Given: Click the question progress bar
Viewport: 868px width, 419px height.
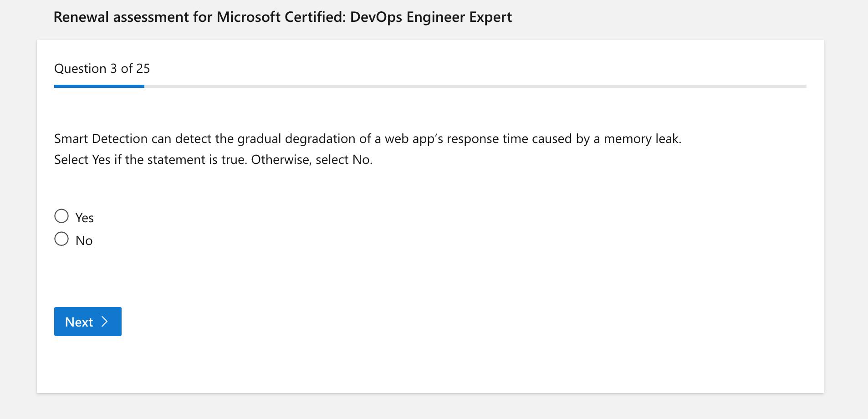Looking at the screenshot, I should (430, 86).
